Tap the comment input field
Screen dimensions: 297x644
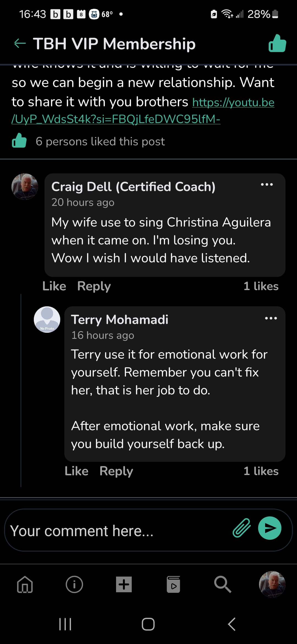coord(116,531)
